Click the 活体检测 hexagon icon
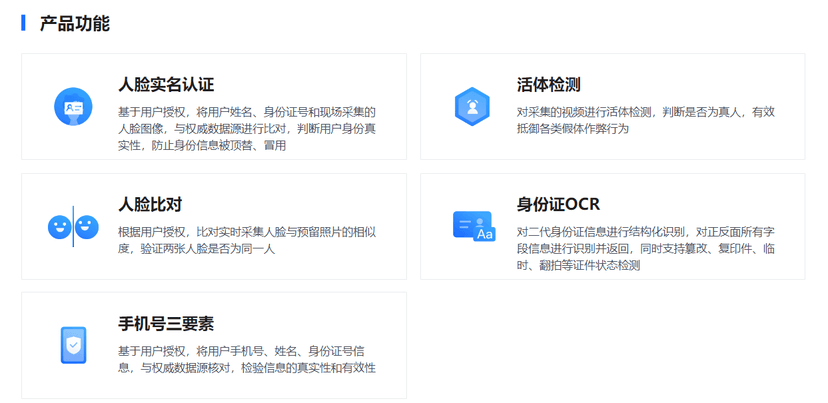 (472, 107)
